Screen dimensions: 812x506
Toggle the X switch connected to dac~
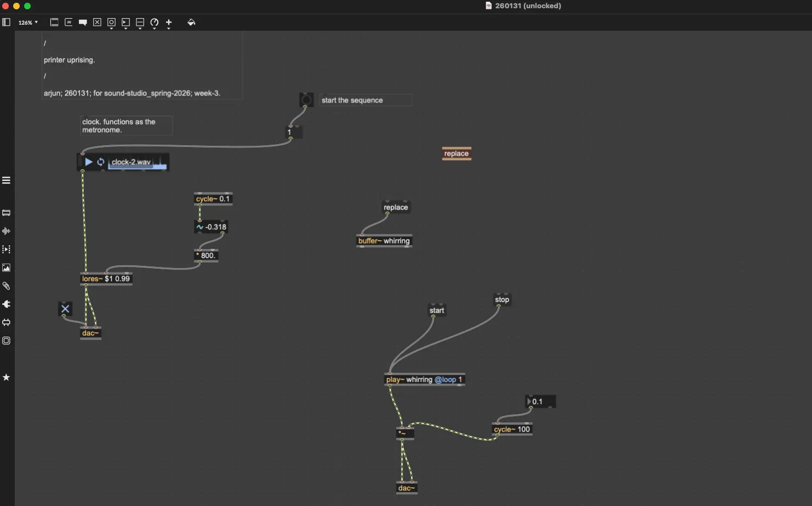(65, 309)
